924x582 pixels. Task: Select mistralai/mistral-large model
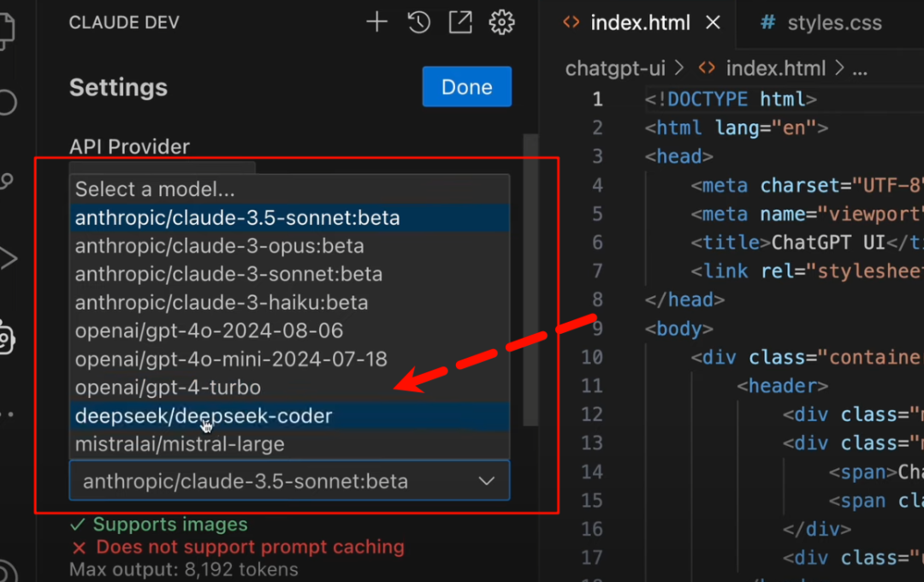(289, 444)
